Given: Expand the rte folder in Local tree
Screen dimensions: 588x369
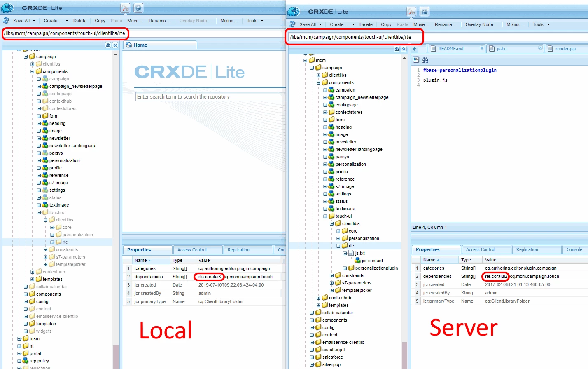Looking at the screenshot, I should point(52,242).
